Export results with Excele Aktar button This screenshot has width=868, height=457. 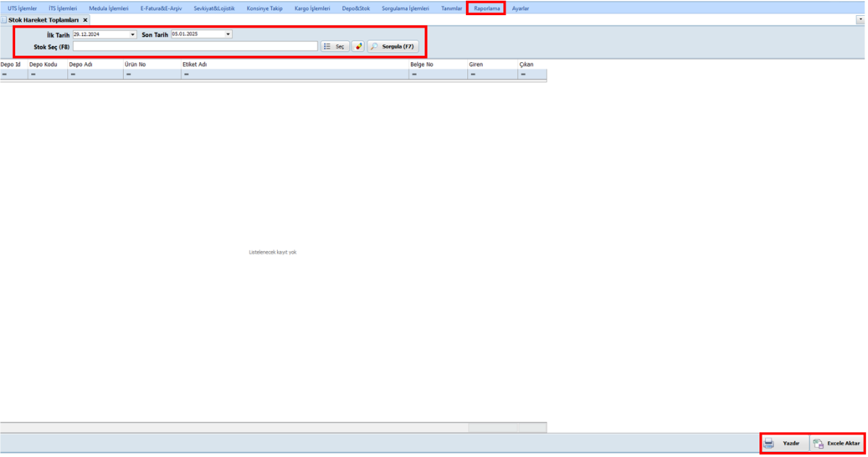[x=836, y=443]
